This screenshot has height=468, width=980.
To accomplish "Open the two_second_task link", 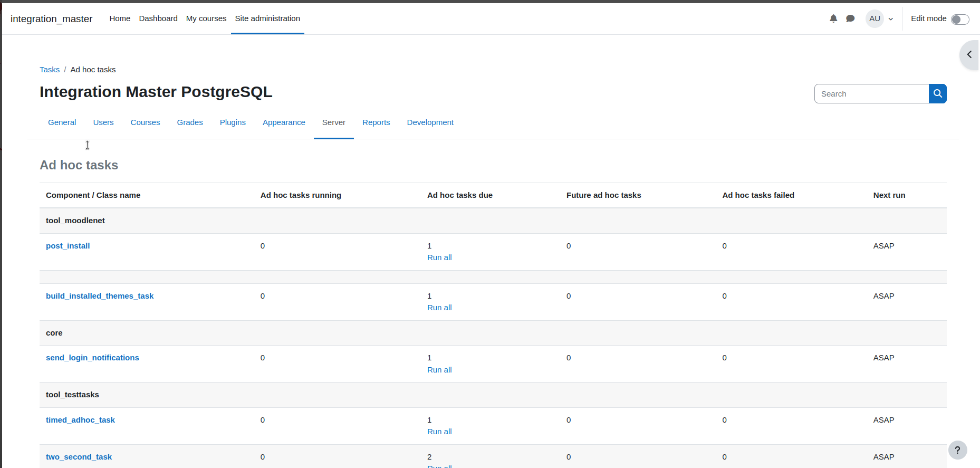I will (x=79, y=457).
